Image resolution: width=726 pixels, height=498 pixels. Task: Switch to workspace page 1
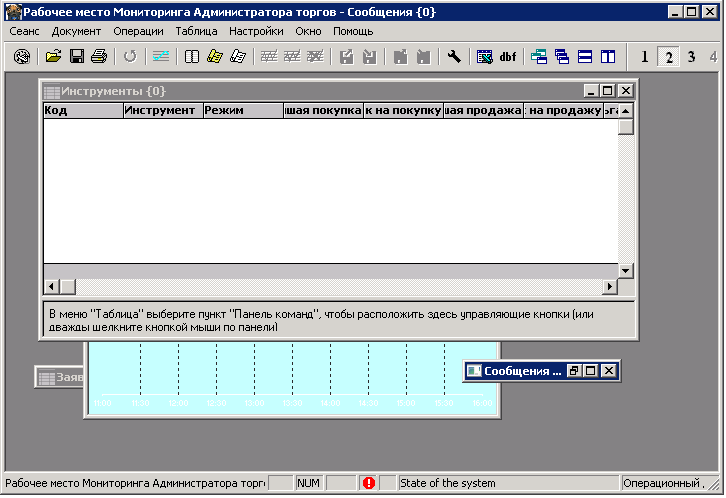[644, 57]
